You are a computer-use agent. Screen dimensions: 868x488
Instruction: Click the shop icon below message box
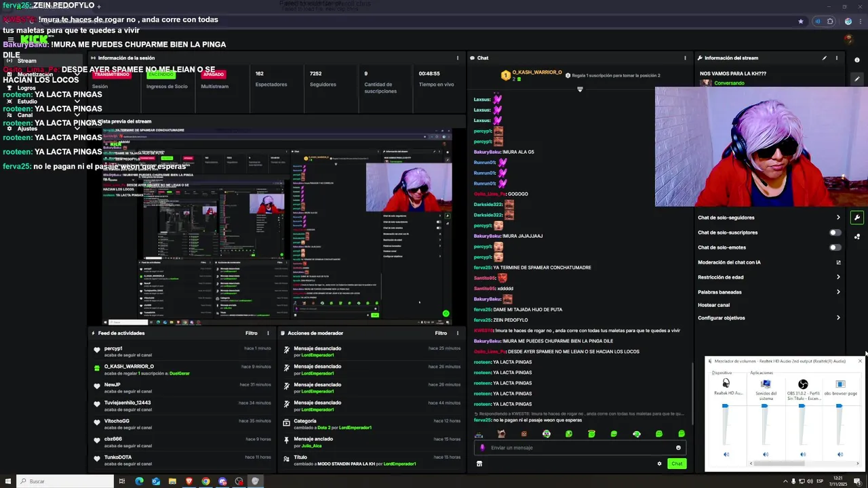tap(479, 464)
